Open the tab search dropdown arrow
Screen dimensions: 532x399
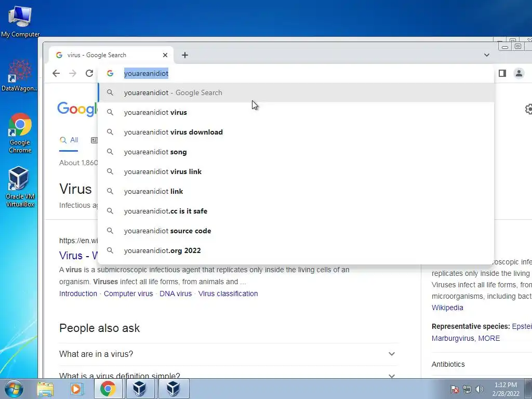click(486, 55)
